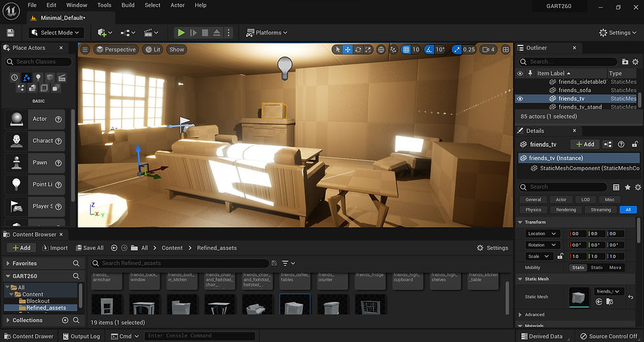Open the Location type dropdown
The width and height of the screenshot is (644, 342).
[543, 233]
